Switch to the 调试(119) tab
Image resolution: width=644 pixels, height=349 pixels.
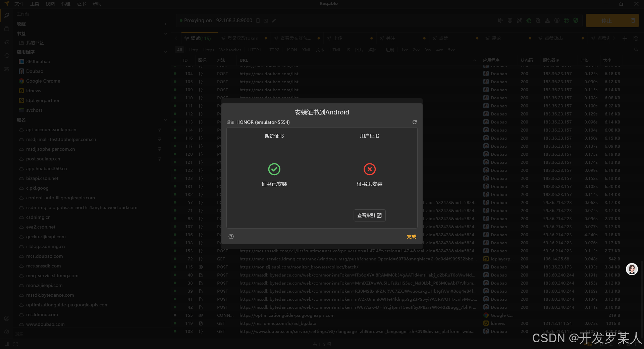(200, 38)
